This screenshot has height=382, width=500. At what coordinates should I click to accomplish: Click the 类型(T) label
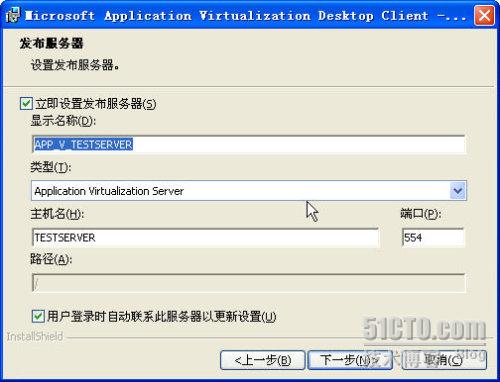(51, 167)
